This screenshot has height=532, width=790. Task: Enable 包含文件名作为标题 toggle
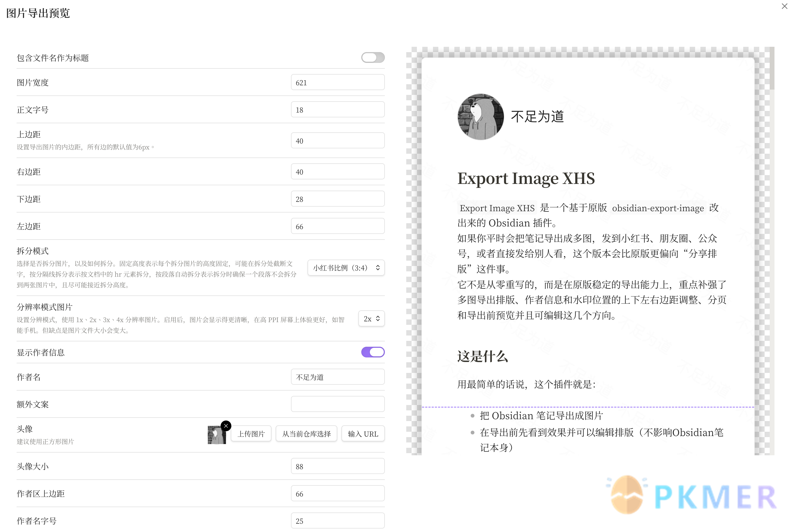[373, 58]
